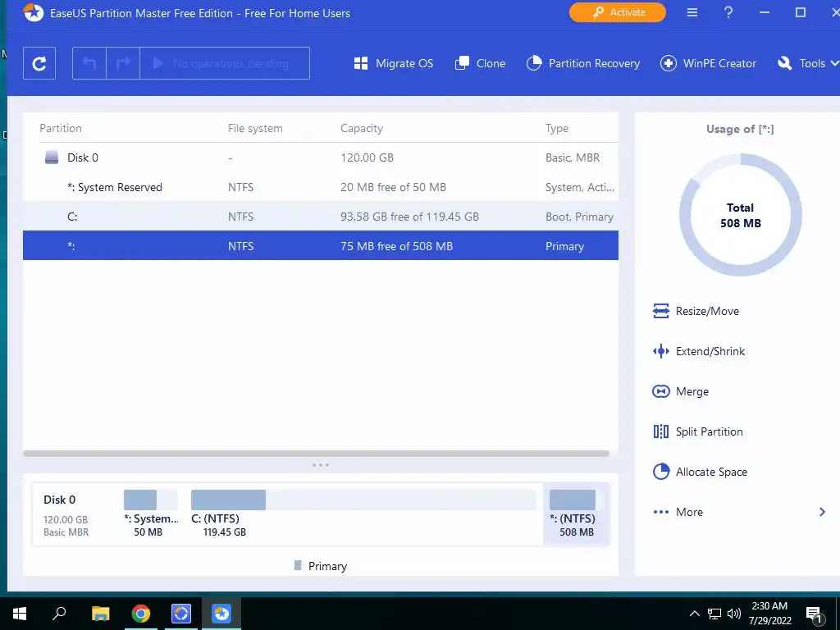This screenshot has height=630, width=840.
Task: Click the EaseUS Partition Master taskbar icon
Action: pos(221,614)
